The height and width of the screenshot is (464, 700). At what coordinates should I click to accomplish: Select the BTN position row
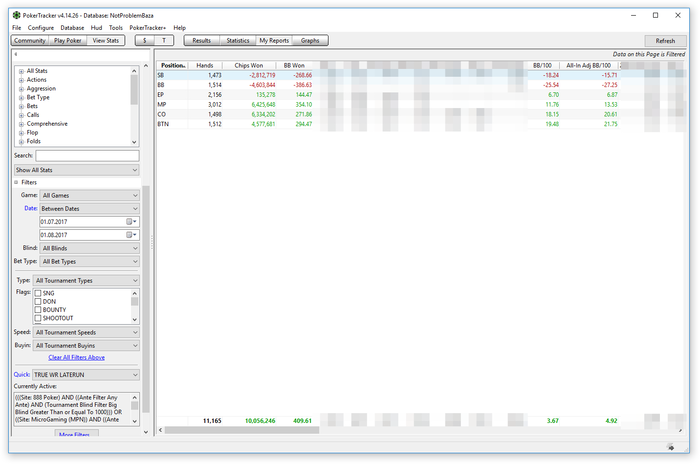(x=420, y=124)
